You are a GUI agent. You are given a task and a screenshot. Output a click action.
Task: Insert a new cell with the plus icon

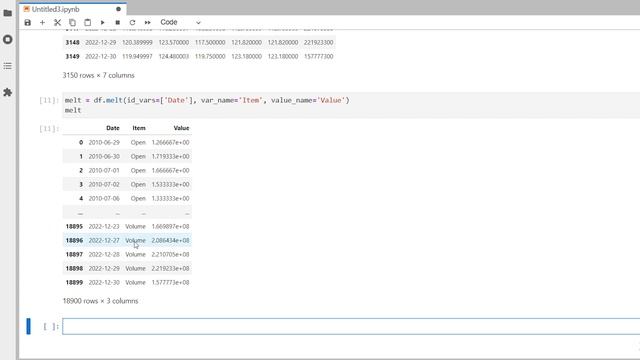[42, 22]
